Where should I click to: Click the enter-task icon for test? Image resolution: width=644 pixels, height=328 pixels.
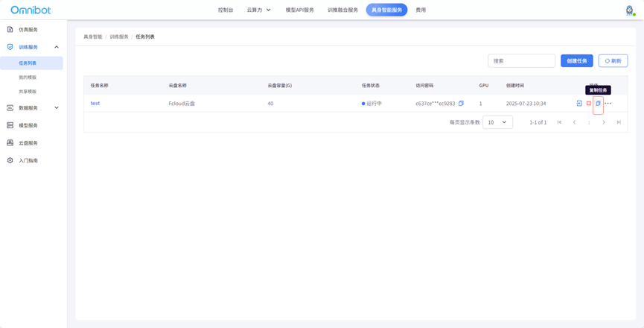pos(579,103)
